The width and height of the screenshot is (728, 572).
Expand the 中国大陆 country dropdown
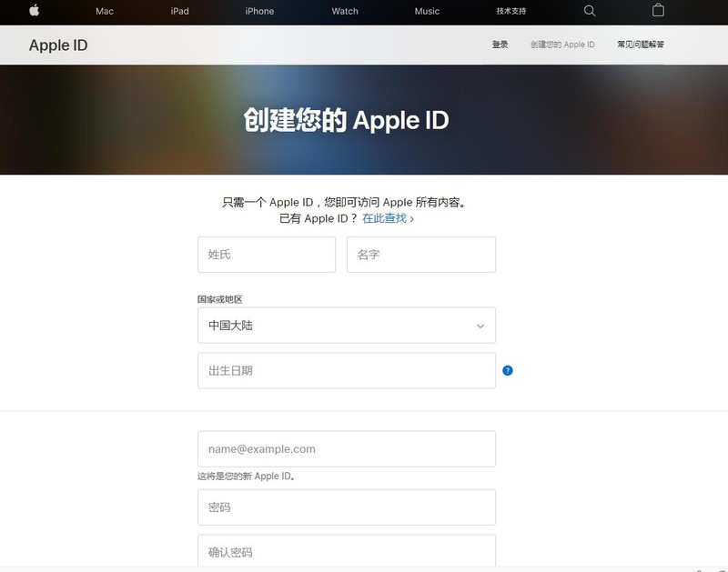pos(346,326)
